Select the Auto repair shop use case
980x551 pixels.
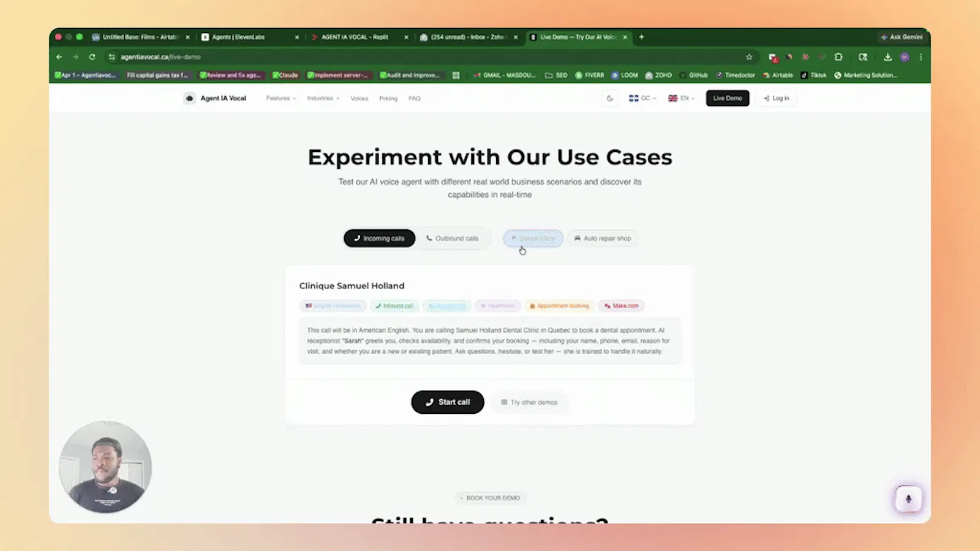[603, 238]
